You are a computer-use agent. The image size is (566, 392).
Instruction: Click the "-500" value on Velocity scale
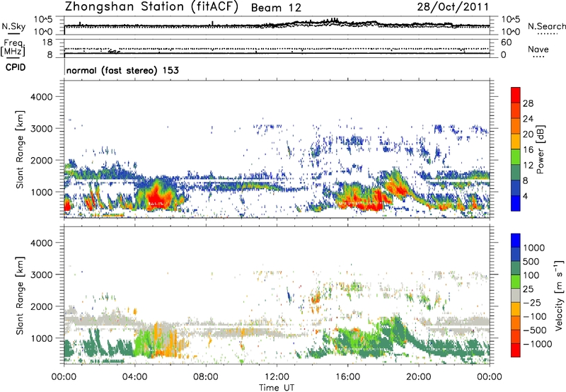[535, 330]
